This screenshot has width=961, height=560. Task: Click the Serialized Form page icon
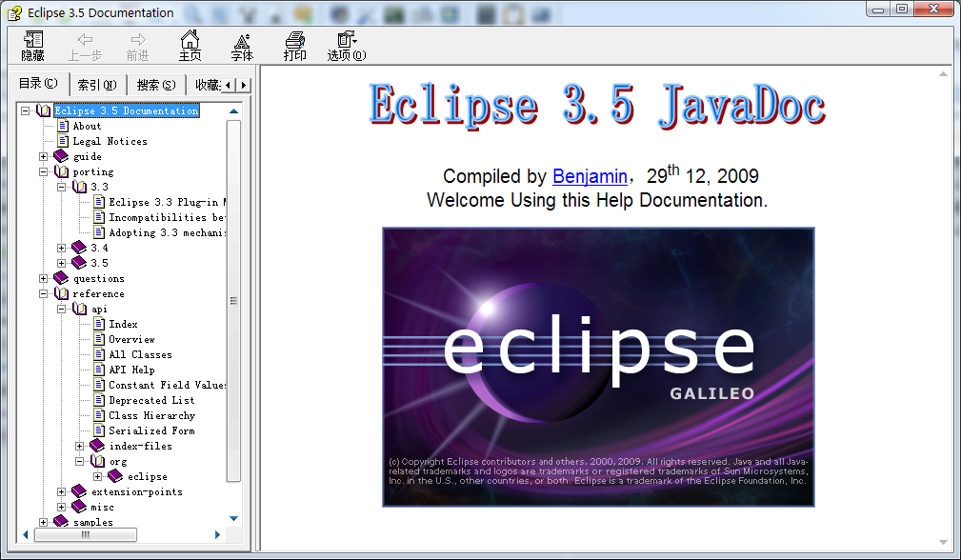point(99,430)
